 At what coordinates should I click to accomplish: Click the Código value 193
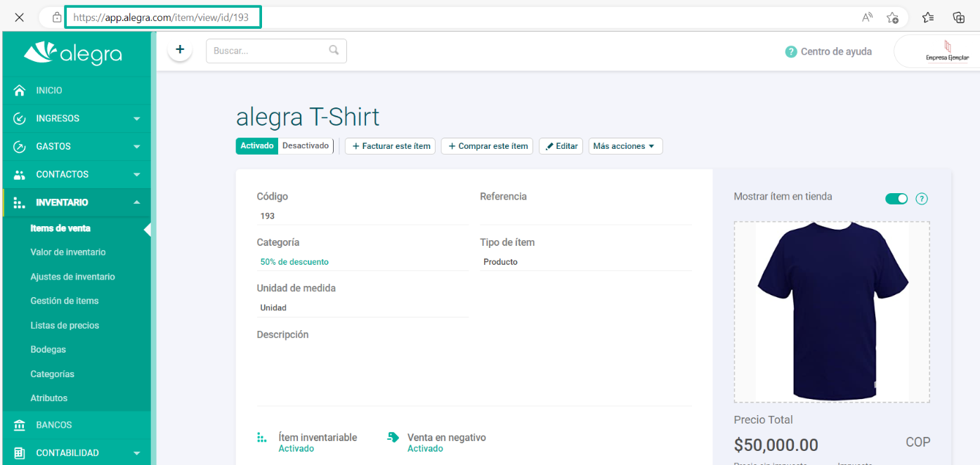tap(267, 216)
